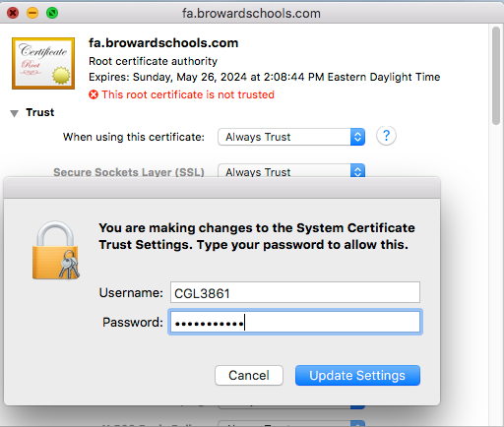Click the bold fa.browardschools.com certificate name
Viewport: 504px width, 427px height.
(x=163, y=43)
